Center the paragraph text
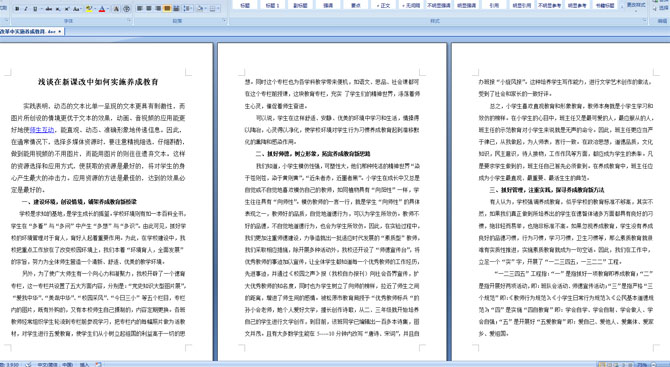This screenshot has width=670, height=367. (x=149, y=8)
